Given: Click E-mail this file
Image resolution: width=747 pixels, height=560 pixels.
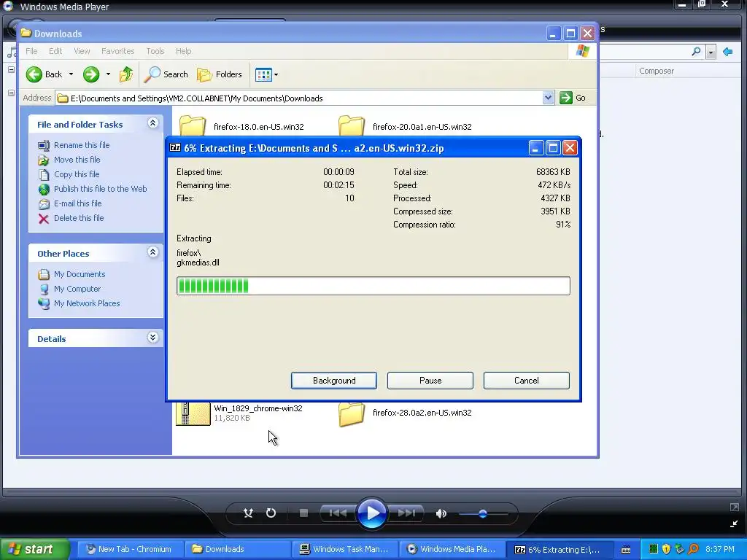Looking at the screenshot, I should click(77, 203).
